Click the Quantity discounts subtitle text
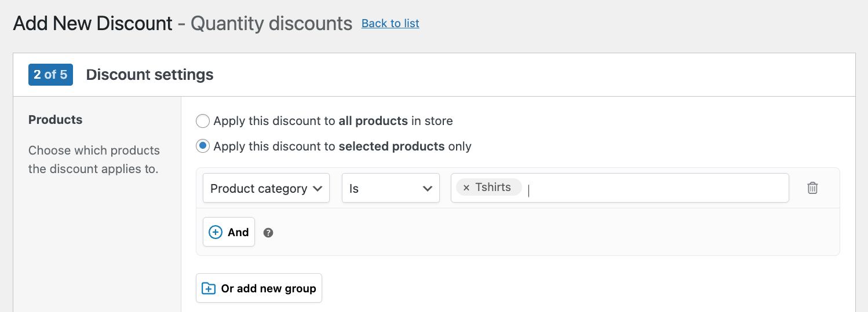This screenshot has height=312, width=868. (271, 23)
